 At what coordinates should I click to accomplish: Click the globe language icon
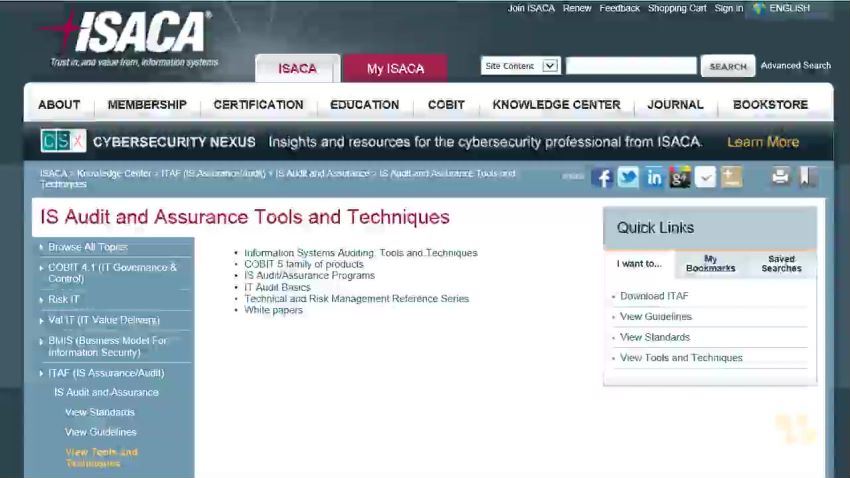[x=759, y=8]
